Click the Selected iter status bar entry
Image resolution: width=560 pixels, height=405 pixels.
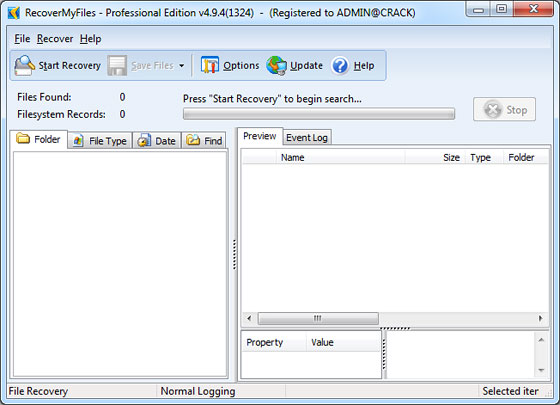510,391
